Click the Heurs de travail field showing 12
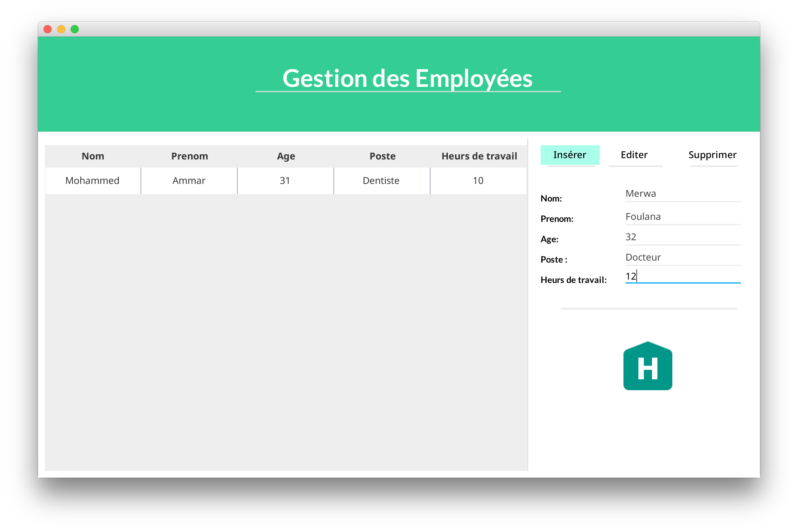Viewport: 798px width, 532px height. [x=683, y=277]
